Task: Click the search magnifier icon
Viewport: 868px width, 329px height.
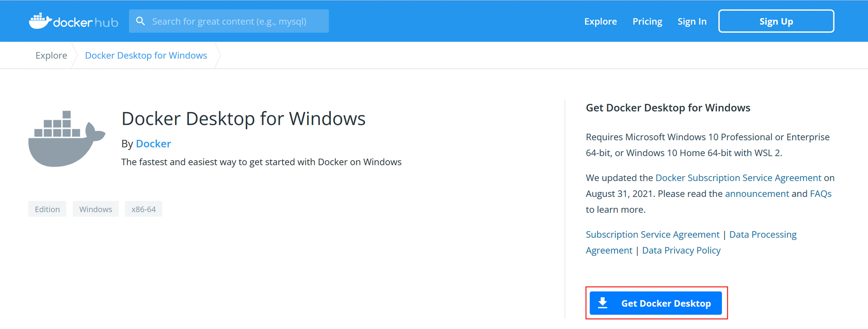Action: click(141, 21)
